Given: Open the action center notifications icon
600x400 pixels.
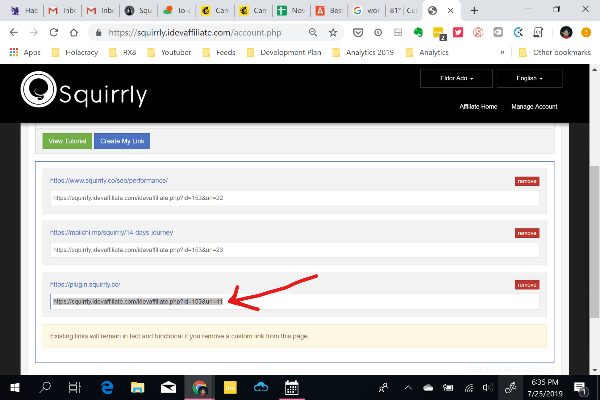Looking at the screenshot, I should 581,388.
